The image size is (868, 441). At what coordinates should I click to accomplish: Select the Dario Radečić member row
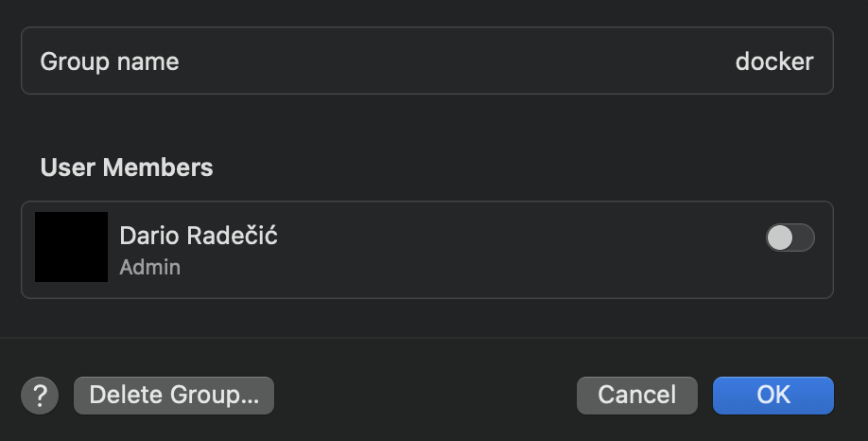pos(427,250)
